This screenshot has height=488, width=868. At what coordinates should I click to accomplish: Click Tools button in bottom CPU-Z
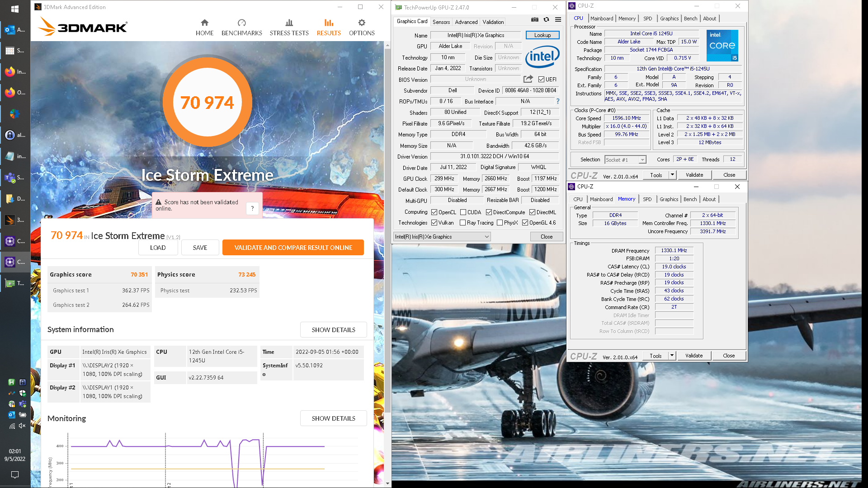point(656,356)
